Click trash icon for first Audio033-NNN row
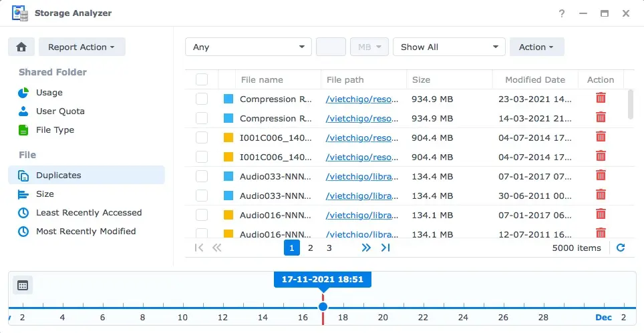 (x=601, y=176)
